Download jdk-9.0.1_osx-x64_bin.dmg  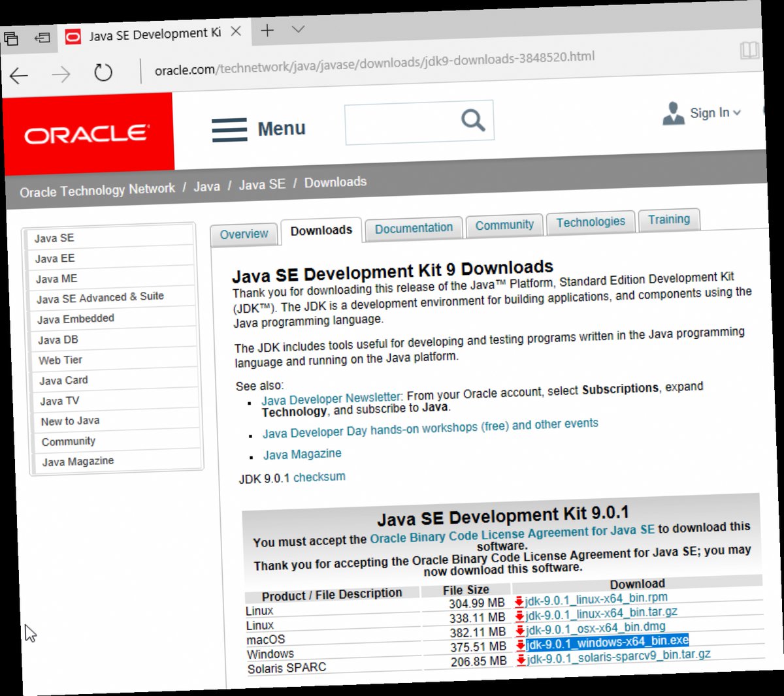(x=596, y=628)
